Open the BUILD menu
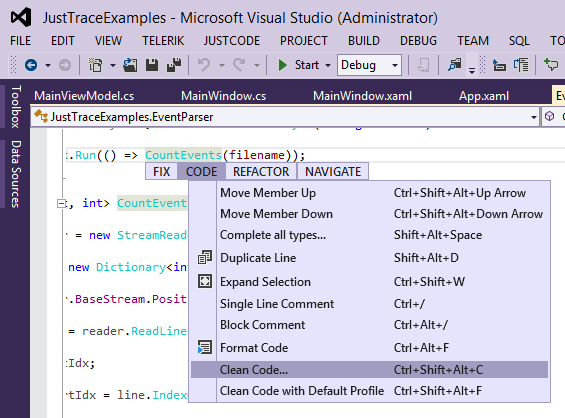 click(364, 41)
